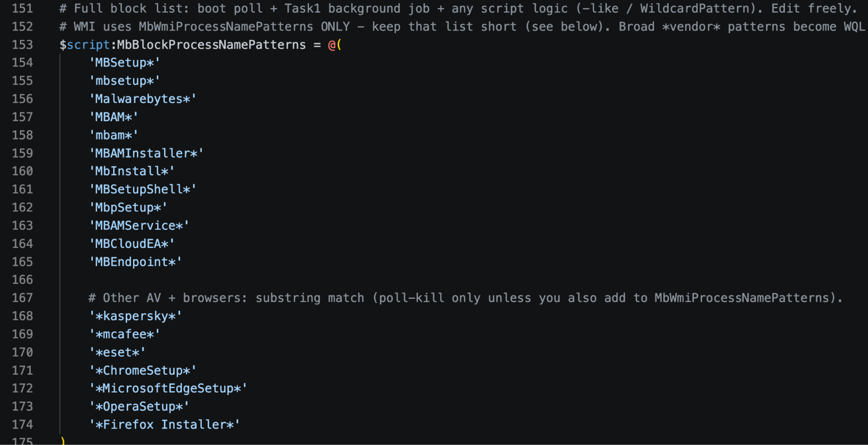Click the 'Other AV + browsers' comment line

(465, 298)
